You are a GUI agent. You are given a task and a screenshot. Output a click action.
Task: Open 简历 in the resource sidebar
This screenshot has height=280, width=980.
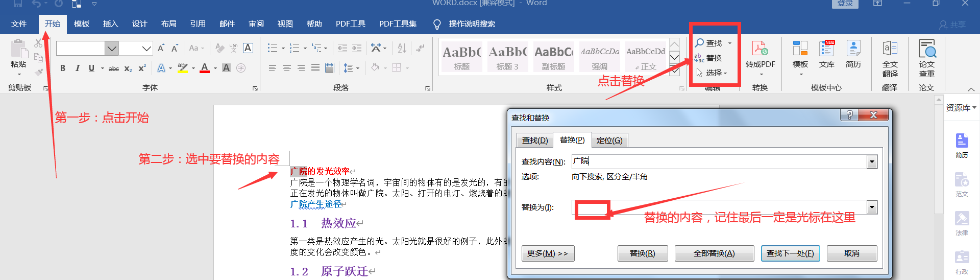pos(962,145)
